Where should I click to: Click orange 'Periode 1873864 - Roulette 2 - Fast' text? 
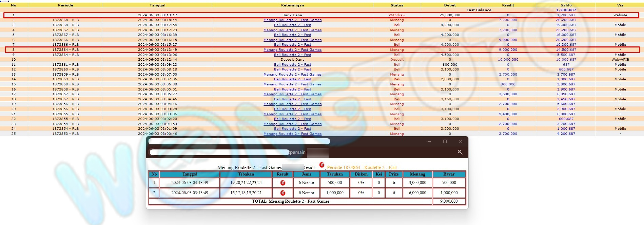(362, 168)
